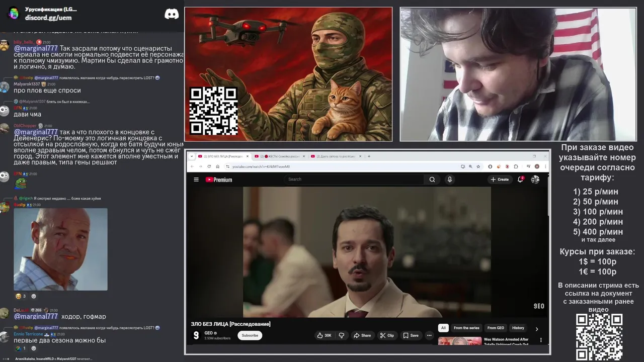The width and height of the screenshot is (644, 362).
Task: Open Wes Watson video thumbnail
Action: click(x=459, y=341)
